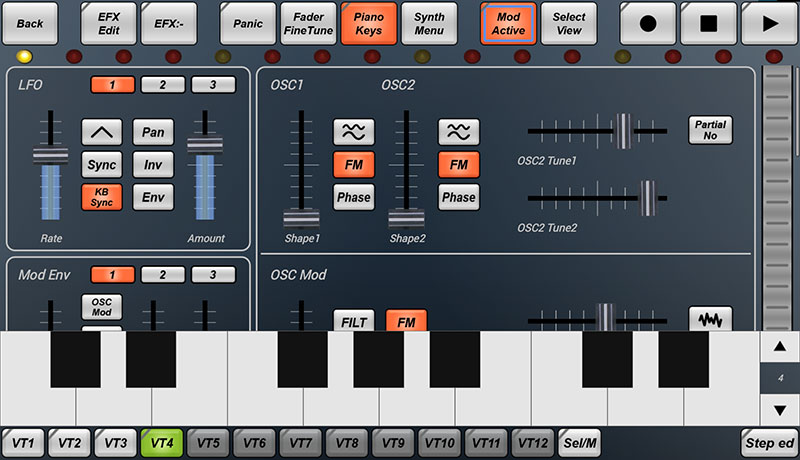The width and height of the screenshot is (800, 460).
Task: Toggle LFO Pan modulation
Action: pyautogui.click(x=153, y=133)
